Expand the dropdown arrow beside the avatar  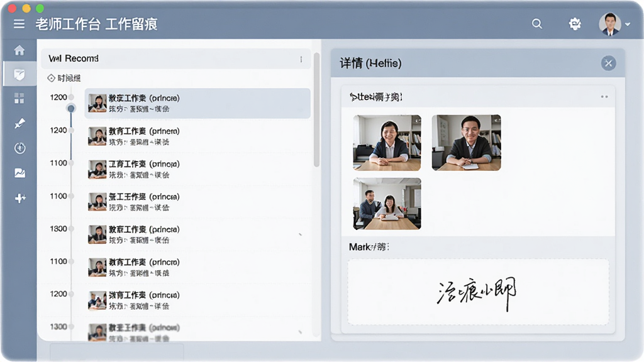[628, 25]
